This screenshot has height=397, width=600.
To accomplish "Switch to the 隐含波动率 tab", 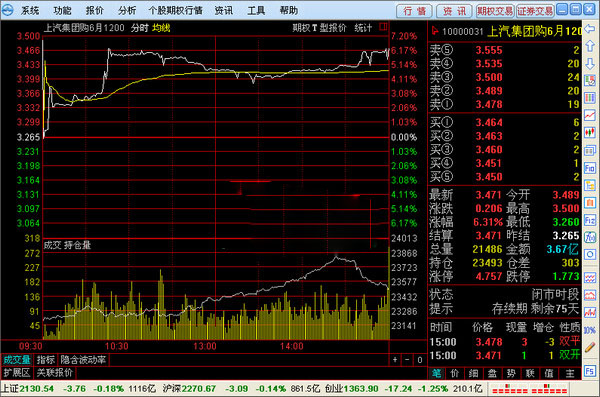I will coord(83,360).
